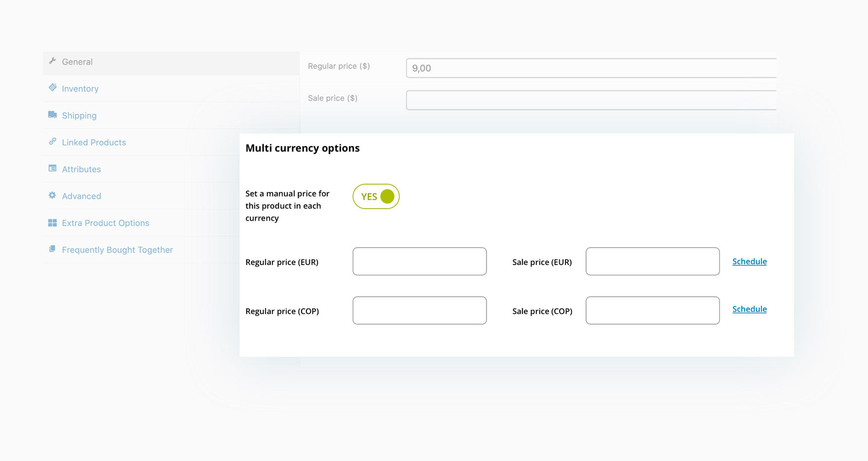Click the Extra Product Options grid icon
Screen dimensions: 868x461
point(53,223)
